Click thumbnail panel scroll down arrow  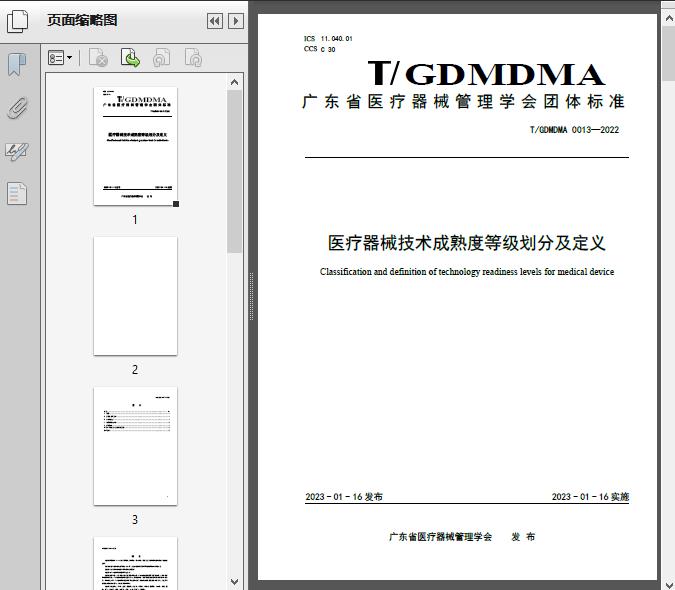235,582
